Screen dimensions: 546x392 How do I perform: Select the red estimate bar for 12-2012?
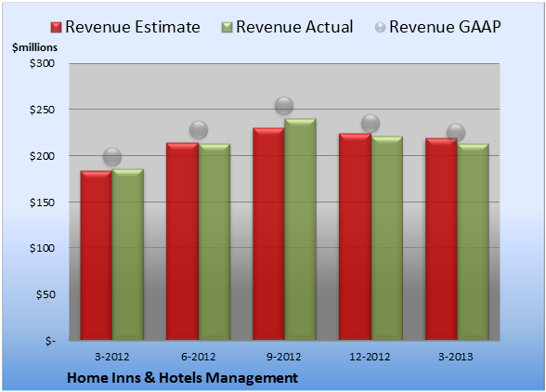pyautogui.click(x=355, y=237)
